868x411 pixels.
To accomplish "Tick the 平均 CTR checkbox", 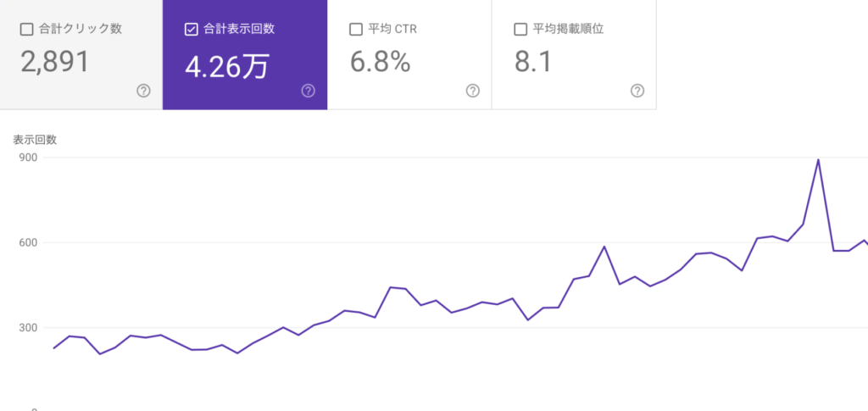I will (x=356, y=30).
